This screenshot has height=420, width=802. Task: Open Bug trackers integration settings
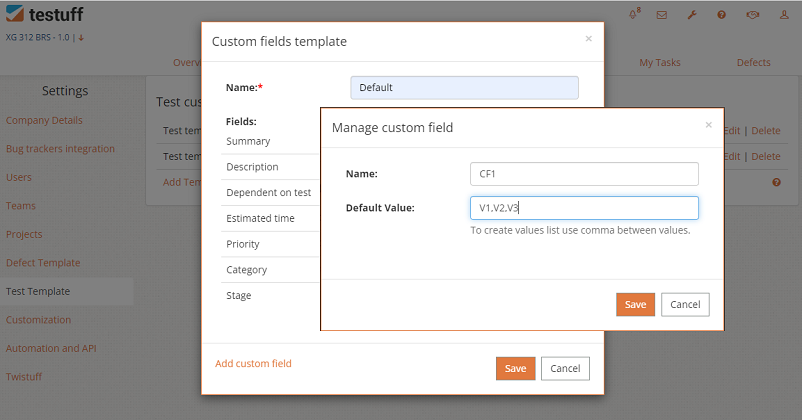tap(60, 149)
